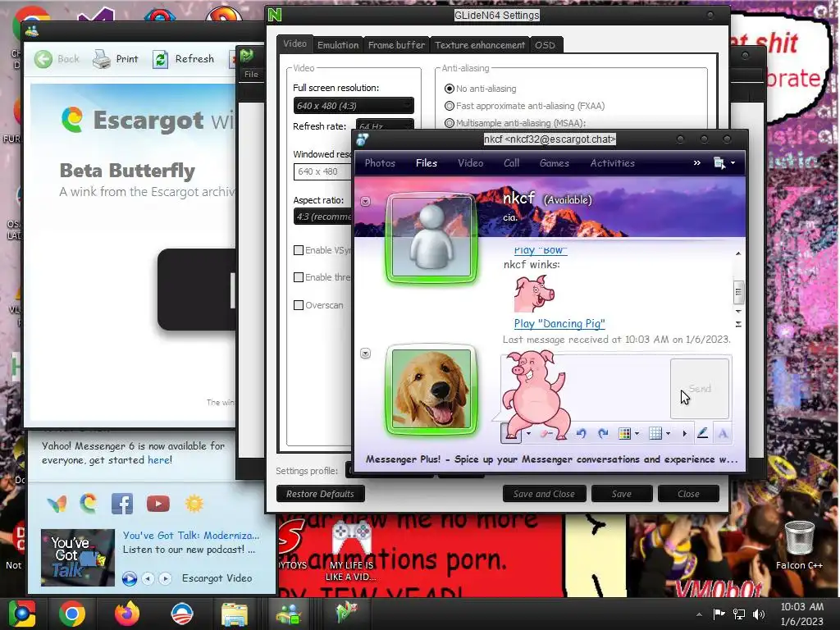The image size is (840, 630).
Task: Open the Facebook icon in Messenger panel
Action: point(122,504)
